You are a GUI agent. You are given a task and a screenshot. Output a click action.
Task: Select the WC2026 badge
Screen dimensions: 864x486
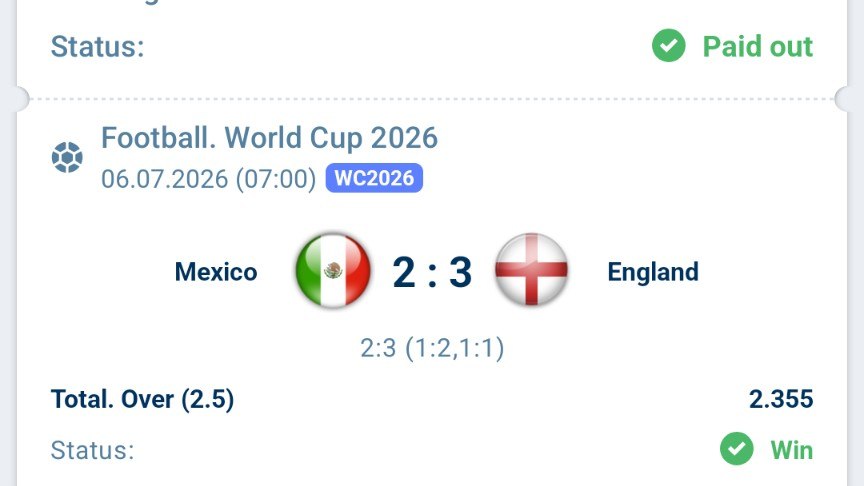pyautogui.click(x=374, y=178)
